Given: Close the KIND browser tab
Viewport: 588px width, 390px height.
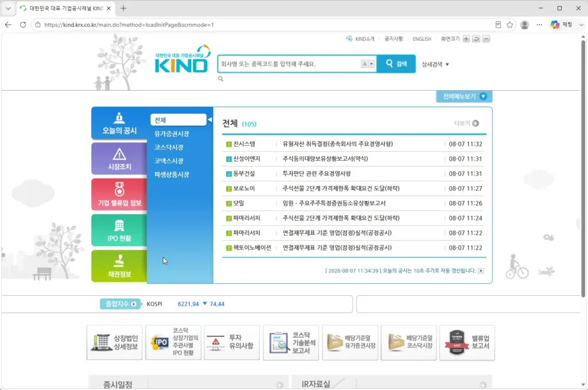Looking at the screenshot, I should point(109,8).
